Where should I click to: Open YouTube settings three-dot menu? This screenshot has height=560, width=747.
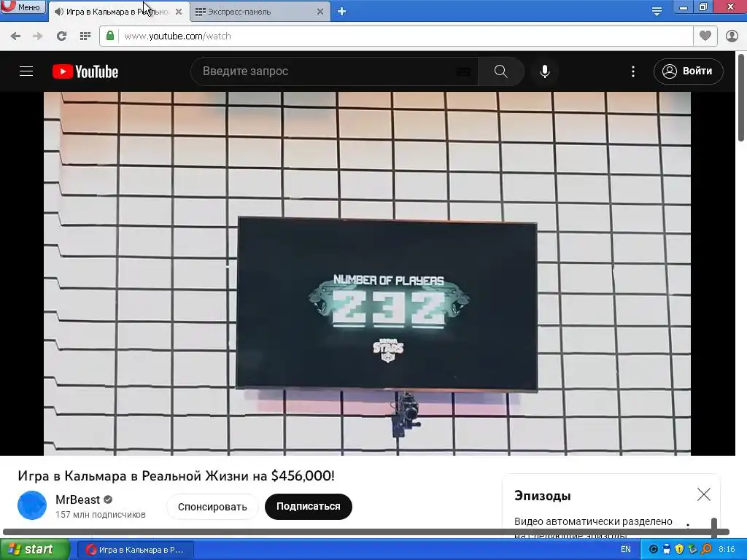633,71
